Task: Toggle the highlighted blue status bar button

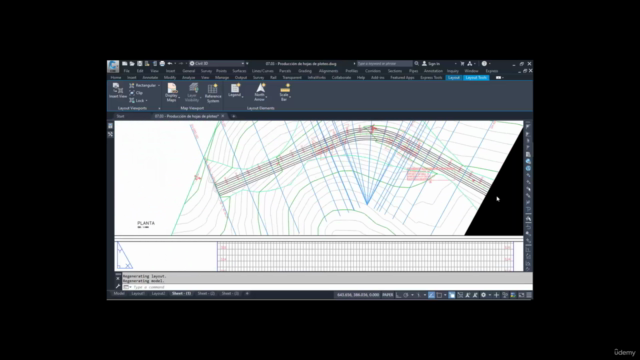Action: (431, 295)
